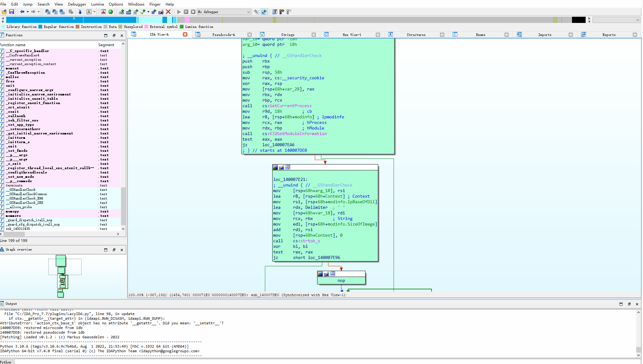Open the Lumina menu
Viewport: 643px width, 364px height.
(x=97, y=4)
